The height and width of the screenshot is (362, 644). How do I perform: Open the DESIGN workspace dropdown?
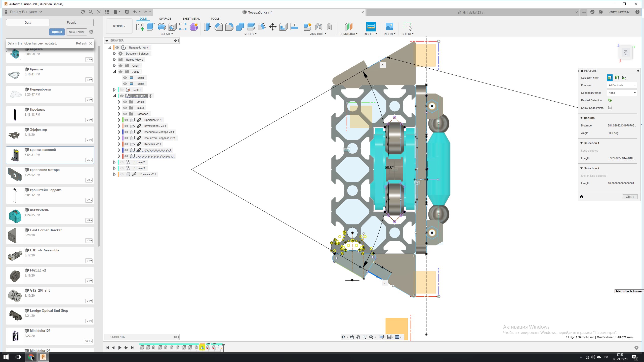click(x=119, y=26)
